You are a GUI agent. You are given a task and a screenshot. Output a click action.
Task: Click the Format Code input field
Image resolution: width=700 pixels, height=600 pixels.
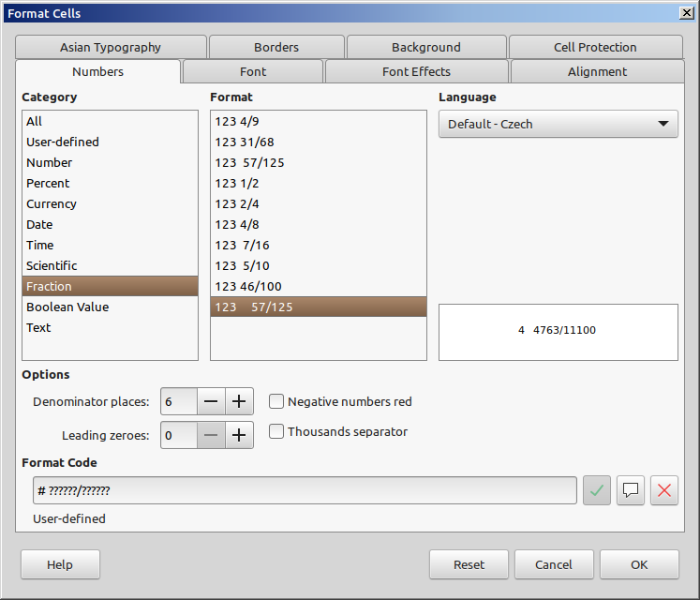tap(305, 490)
